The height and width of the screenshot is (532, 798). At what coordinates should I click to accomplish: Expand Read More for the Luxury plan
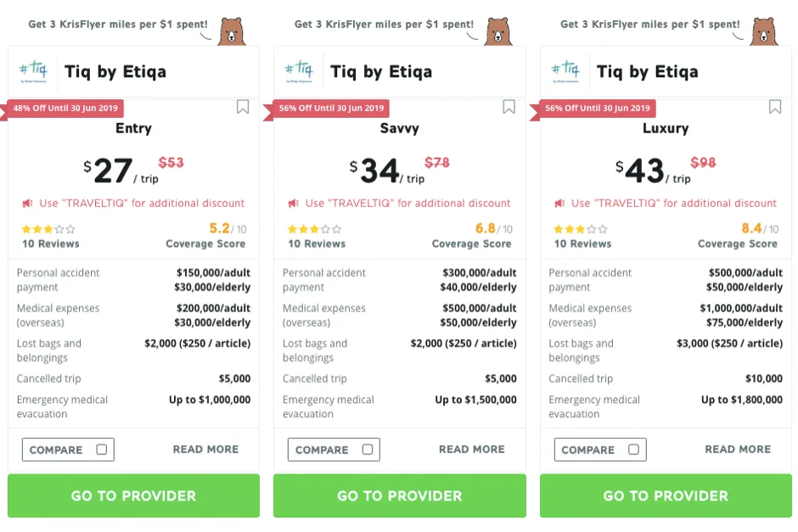click(738, 450)
